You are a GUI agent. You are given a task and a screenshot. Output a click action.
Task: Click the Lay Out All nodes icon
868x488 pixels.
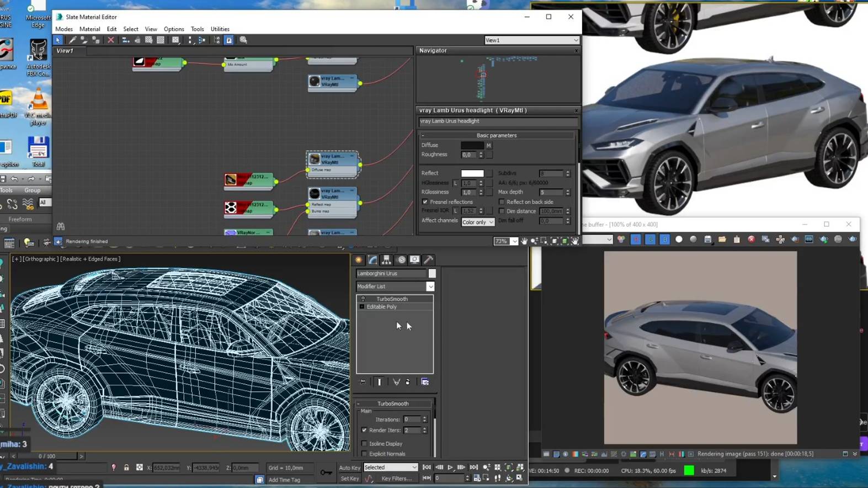[x=190, y=40]
